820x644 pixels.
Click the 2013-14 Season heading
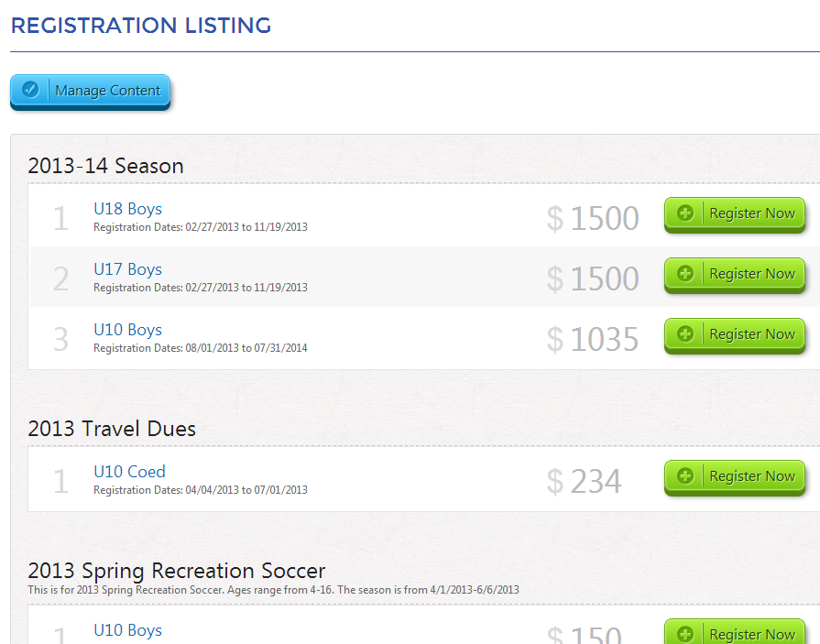(x=105, y=166)
